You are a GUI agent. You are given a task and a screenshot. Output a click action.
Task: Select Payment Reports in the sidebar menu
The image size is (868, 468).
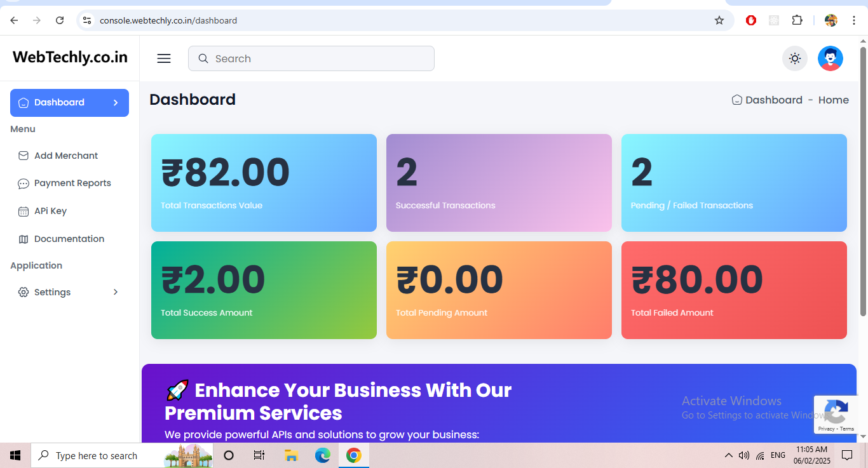(72, 183)
